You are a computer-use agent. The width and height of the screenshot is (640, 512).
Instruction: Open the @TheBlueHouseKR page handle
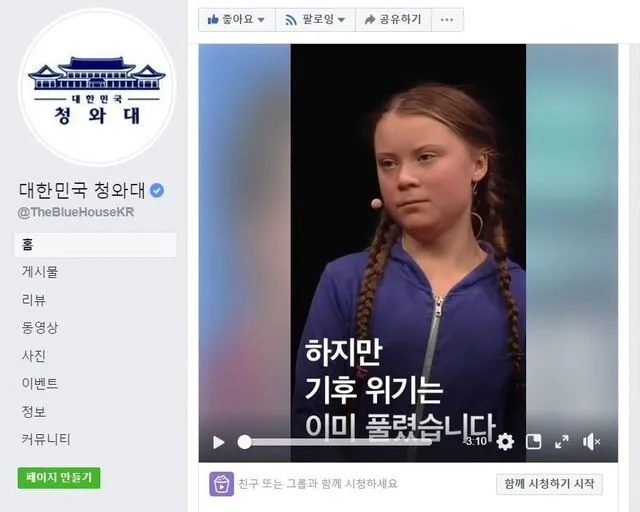click(76, 212)
